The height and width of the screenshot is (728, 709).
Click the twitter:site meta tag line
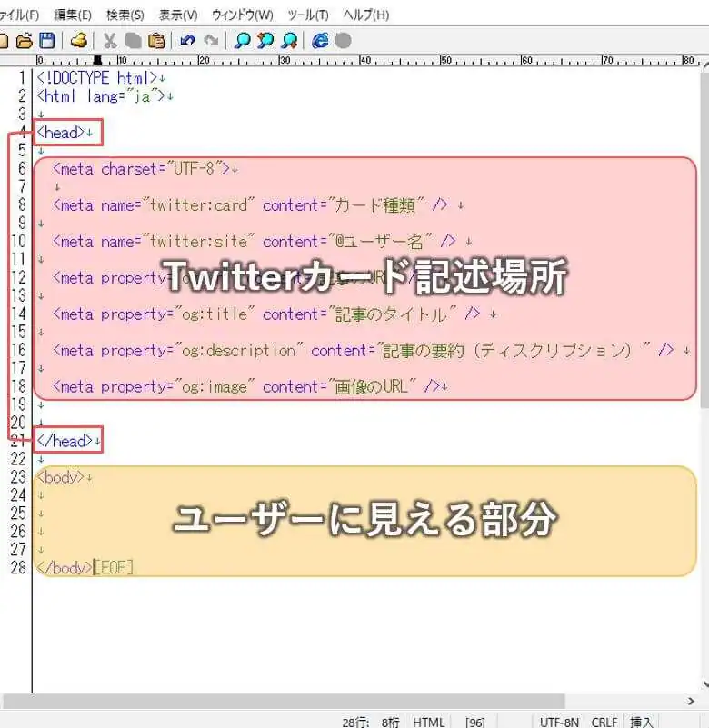[262, 242]
